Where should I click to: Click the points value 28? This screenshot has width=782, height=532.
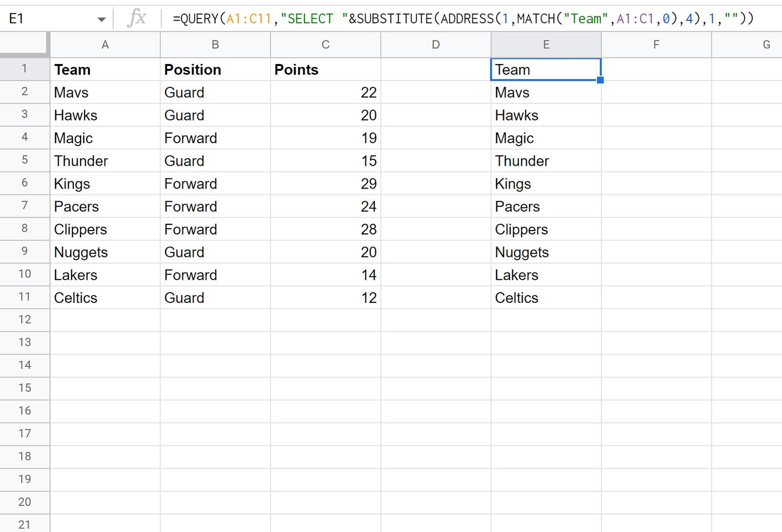(x=326, y=229)
